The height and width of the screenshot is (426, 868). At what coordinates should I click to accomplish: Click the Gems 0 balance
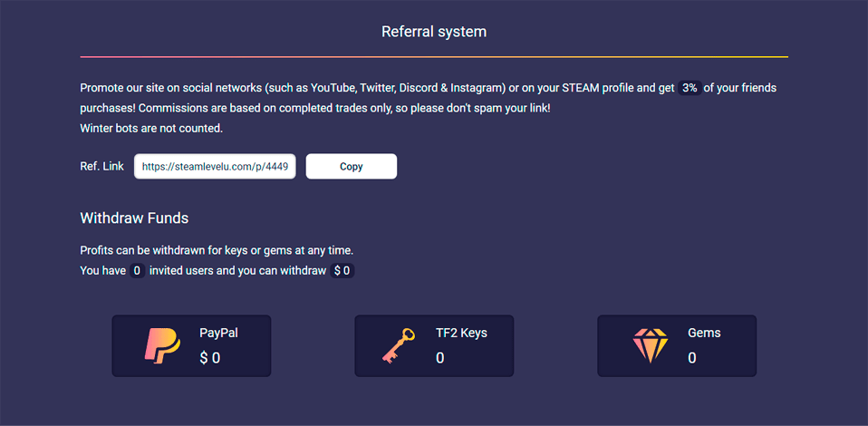click(x=691, y=358)
